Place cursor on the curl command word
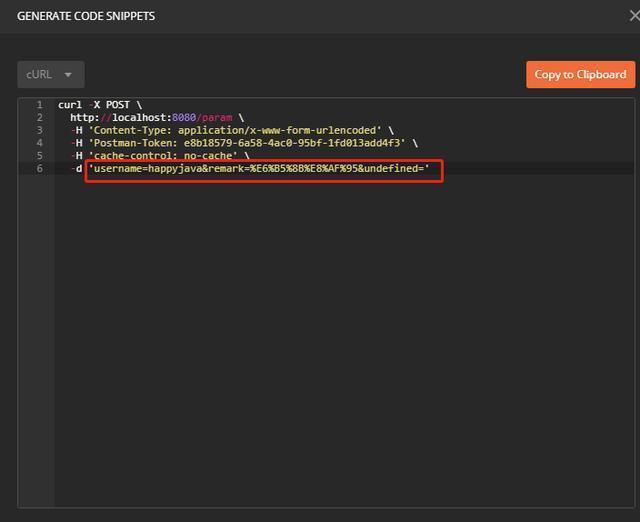This screenshot has height=522, width=640. [x=70, y=105]
